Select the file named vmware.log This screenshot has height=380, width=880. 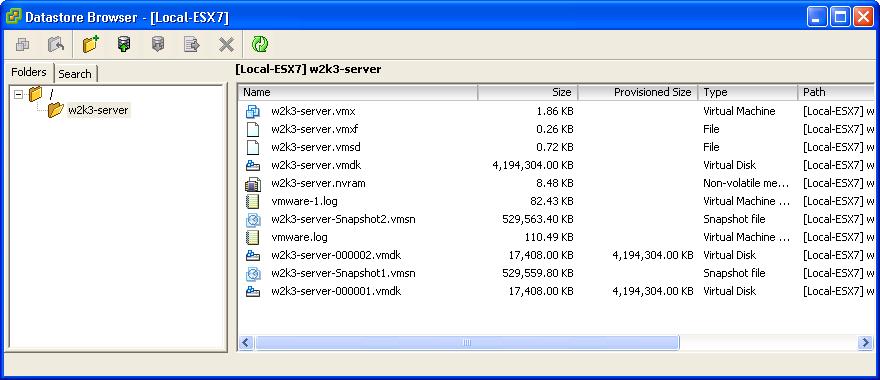tap(299, 237)
